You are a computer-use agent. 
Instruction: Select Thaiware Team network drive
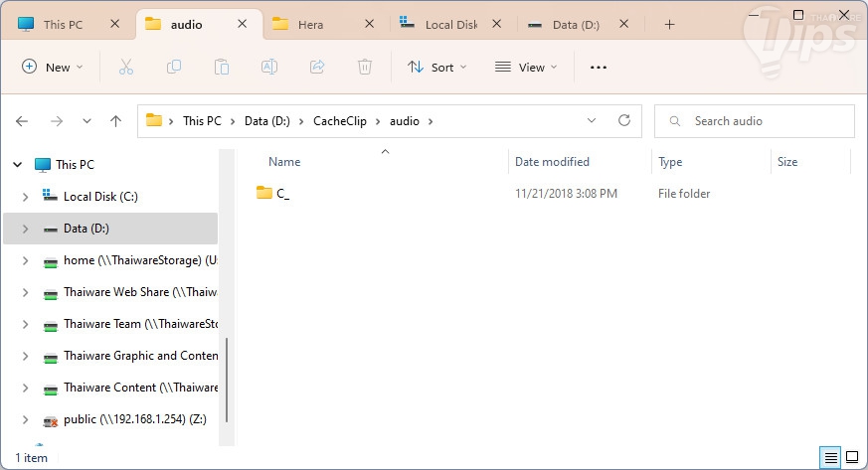(x=140, y=324)
